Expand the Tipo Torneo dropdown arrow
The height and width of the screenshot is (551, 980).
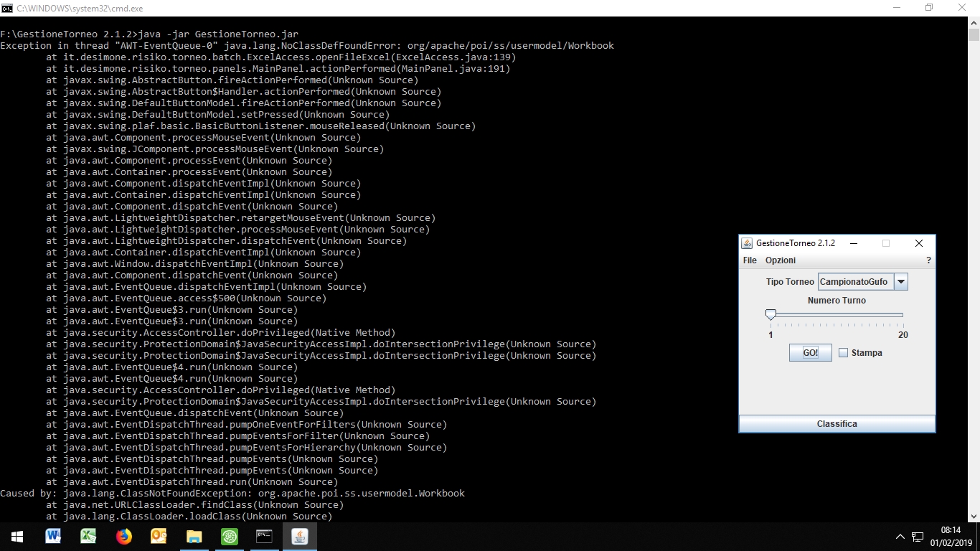pyautogui.click(x=902, y=282)
